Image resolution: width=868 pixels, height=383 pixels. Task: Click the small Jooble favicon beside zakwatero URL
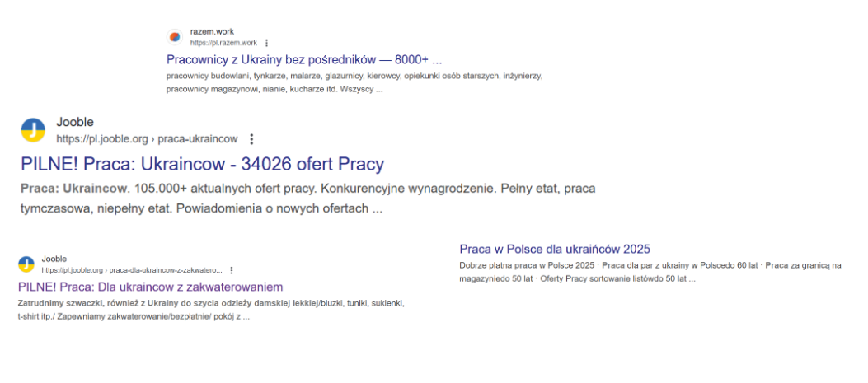26,264
